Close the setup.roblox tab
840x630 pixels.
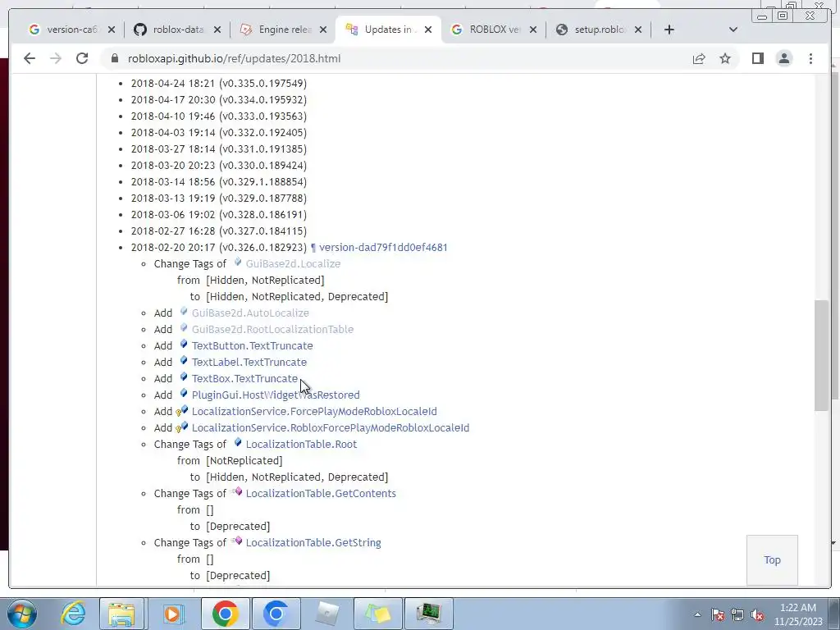pos(638,30)
